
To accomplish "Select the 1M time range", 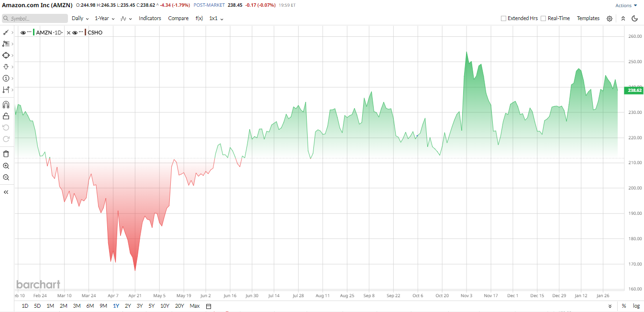I will 50,306.
